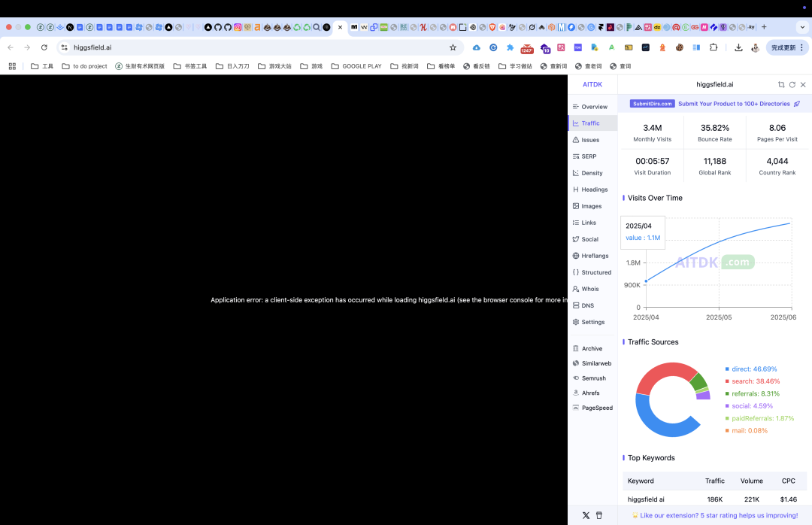Screen dimensions: 812x525
Task: Reload the higgsfield.ai page
Action: [44, 47]
